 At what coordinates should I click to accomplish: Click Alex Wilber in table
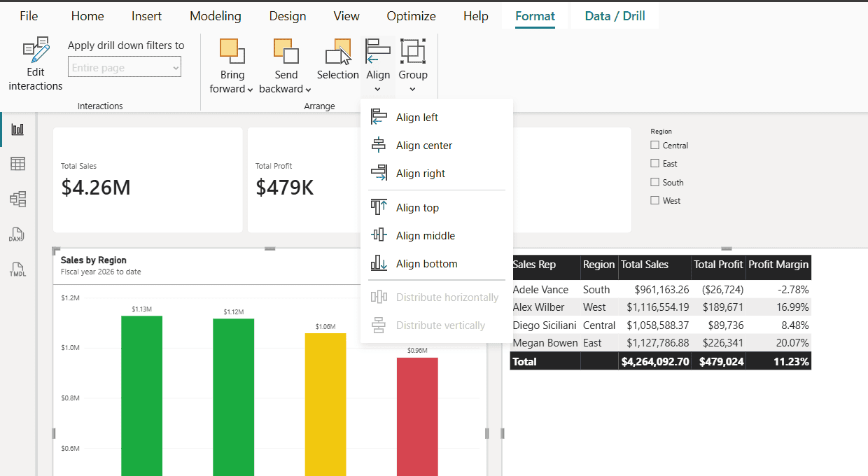538,307
